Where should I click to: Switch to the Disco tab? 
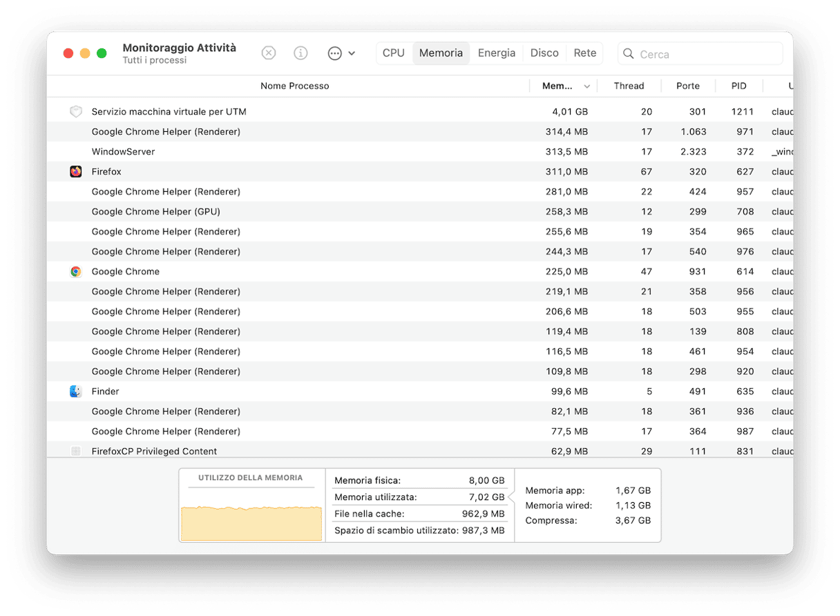544,53
